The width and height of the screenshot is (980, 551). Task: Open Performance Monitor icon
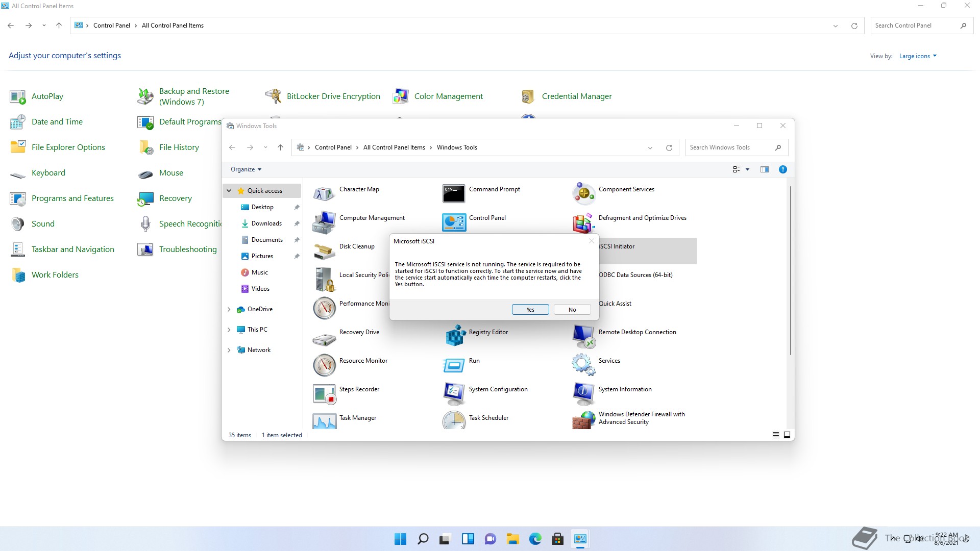(x=324, y=308)
